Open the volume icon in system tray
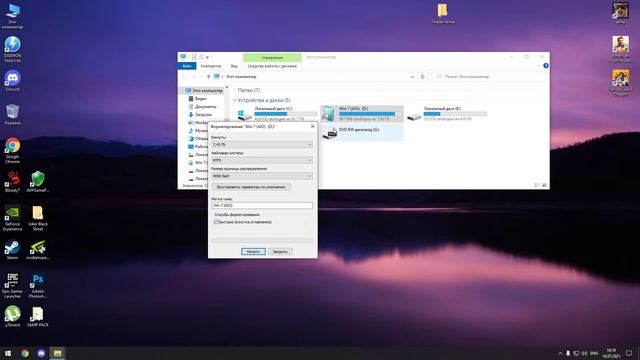640x360 pixels. (x=584, y=353)
